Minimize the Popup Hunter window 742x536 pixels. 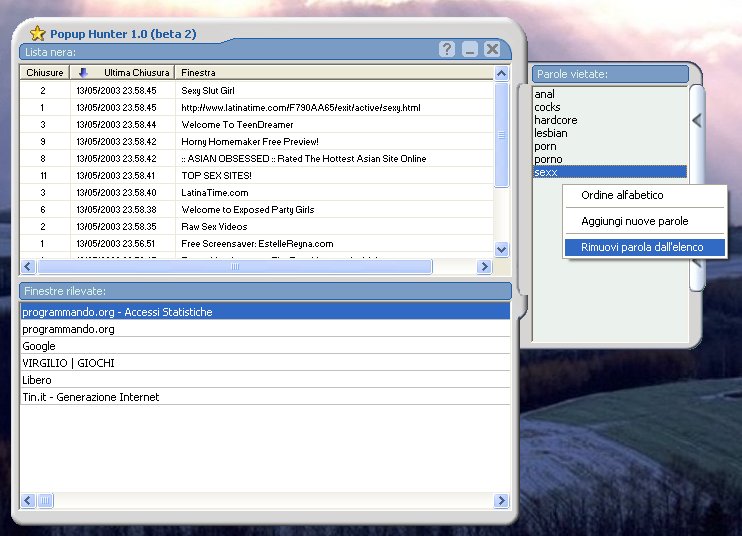(x=469, y=49)
